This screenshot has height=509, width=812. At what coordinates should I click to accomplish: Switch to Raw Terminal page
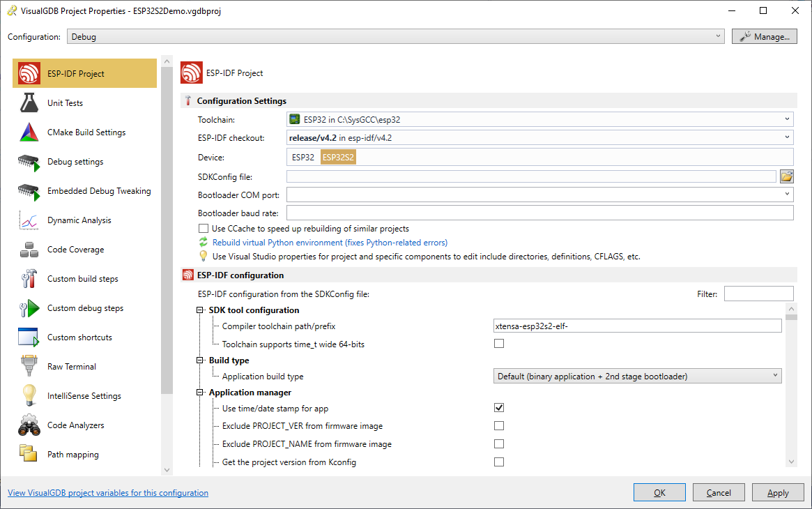click(84, 367)
